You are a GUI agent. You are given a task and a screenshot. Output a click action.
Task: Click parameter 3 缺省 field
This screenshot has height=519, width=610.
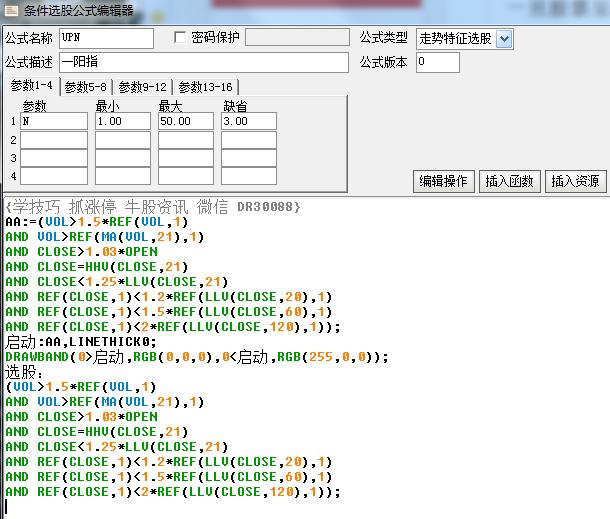point(249,158)
